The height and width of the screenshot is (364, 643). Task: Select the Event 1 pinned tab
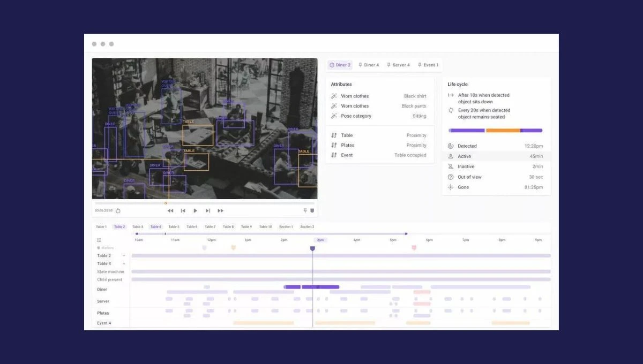428,65
